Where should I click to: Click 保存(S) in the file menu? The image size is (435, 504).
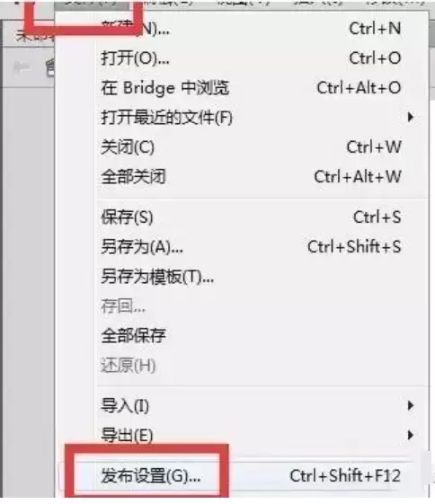click(x=262, y=217)
